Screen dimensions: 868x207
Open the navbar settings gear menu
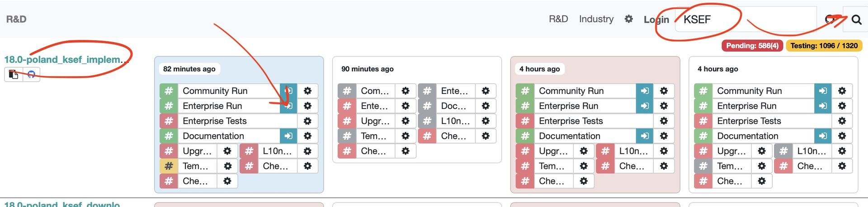coord(628,19)
